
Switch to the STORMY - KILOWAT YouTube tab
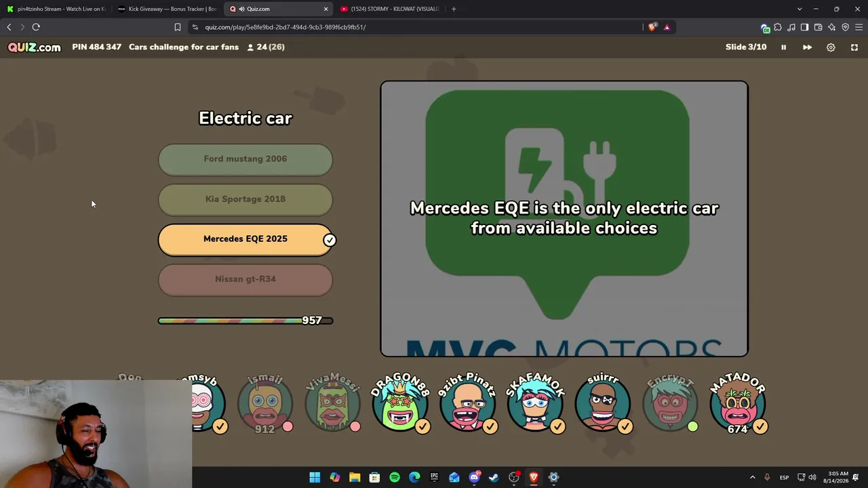(390, 9)
